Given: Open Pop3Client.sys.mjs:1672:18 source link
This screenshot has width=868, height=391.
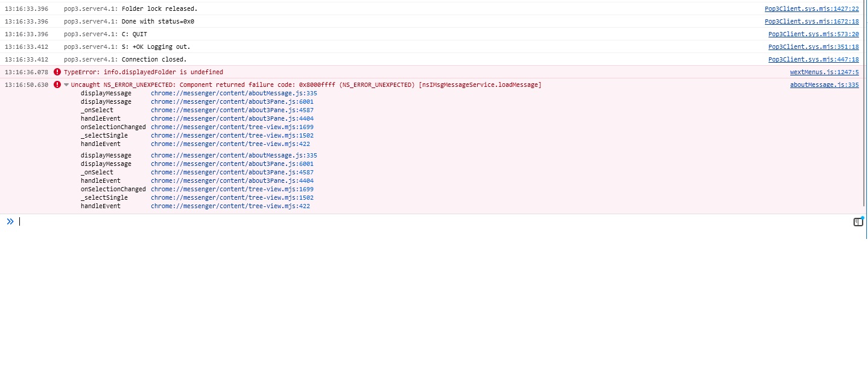Looking at the screenshot, I should coord(811,21).
